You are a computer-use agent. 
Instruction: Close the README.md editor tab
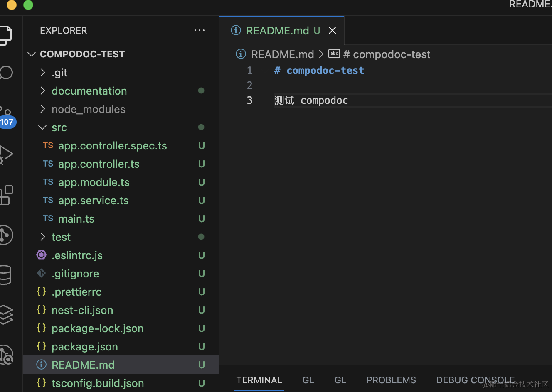pyautogui.click(x=333, y=30)
